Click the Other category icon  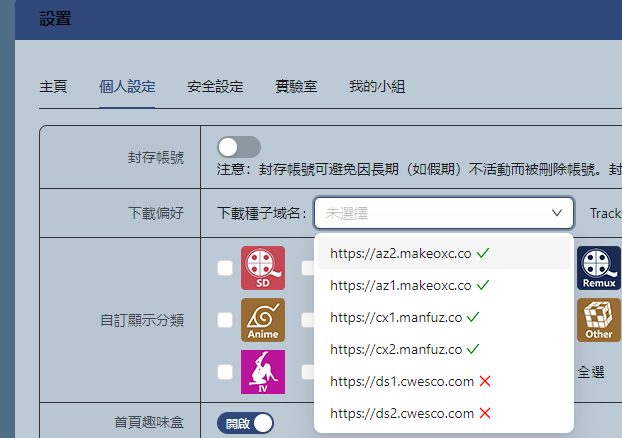(599, 320)
